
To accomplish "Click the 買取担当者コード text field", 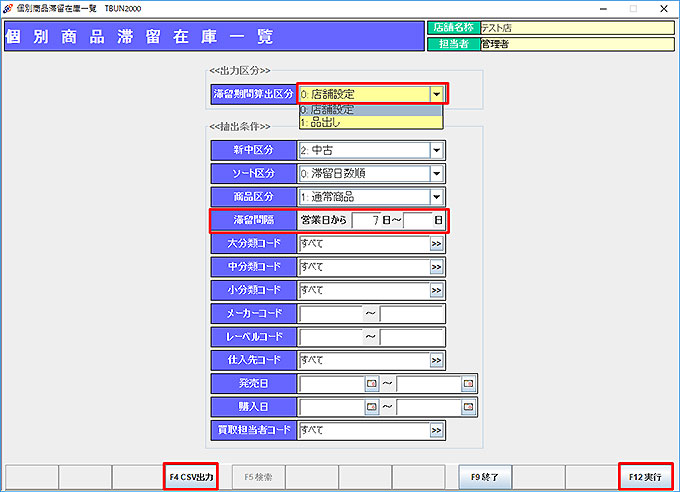I will coord(364,430).
